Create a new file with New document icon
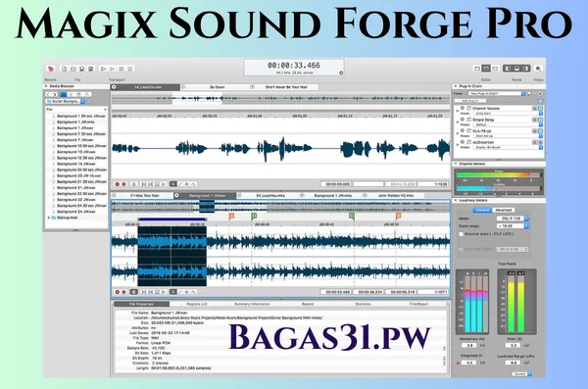The height and width of the screenshot is (389, 588). tap(64, 69)
